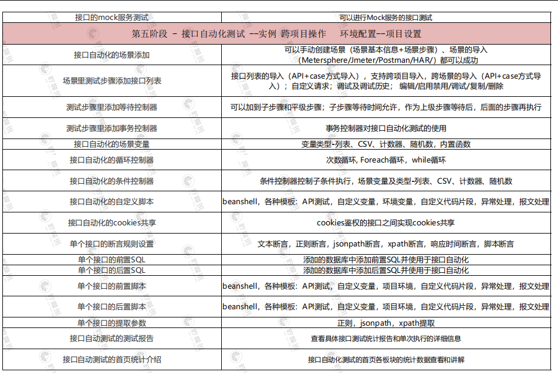The image size is (558, 392).
Task: Select the cell '事务控制器对接口自动化测试的使用'
Action: pyautogui.click(x=385, y=128)
